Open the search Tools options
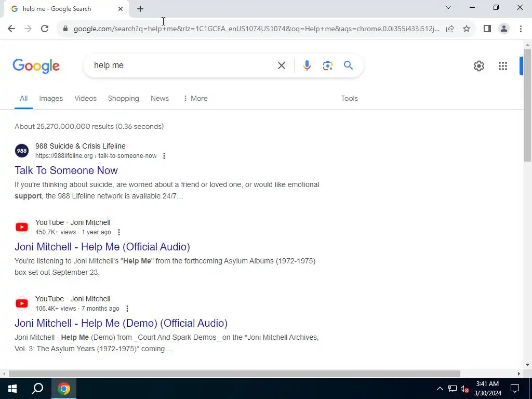 click(x=349, y=98)
